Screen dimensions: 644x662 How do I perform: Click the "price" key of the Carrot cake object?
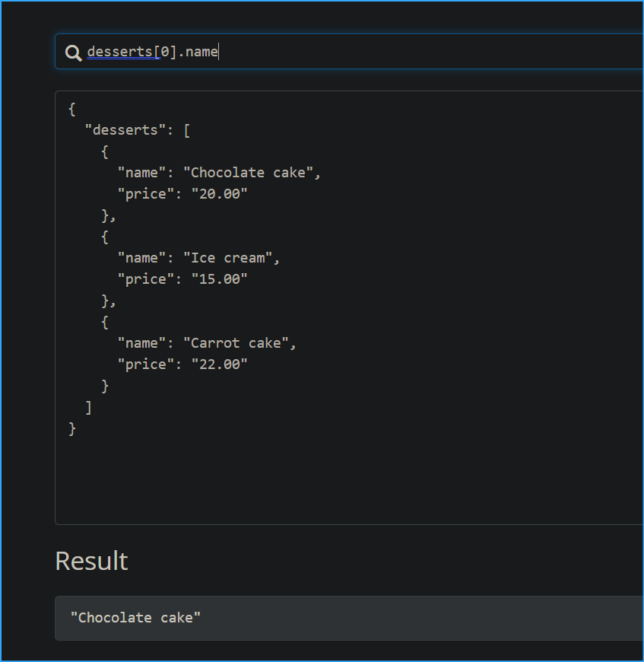tap(145, 364)
